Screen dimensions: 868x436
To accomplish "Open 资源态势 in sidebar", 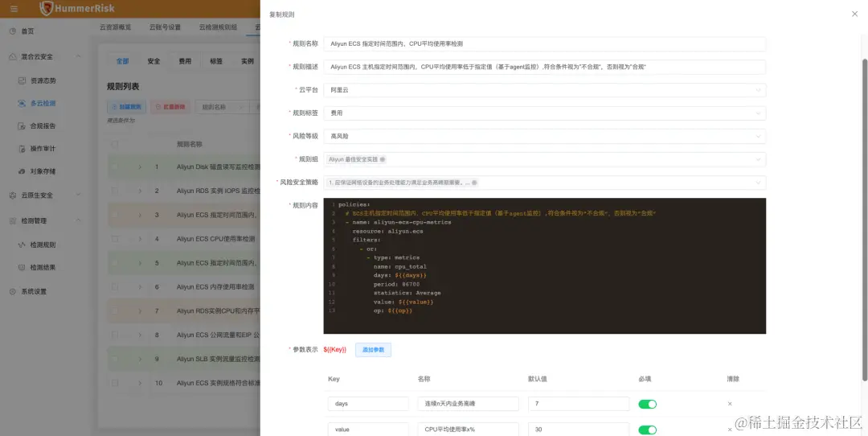I will [43, 80].
